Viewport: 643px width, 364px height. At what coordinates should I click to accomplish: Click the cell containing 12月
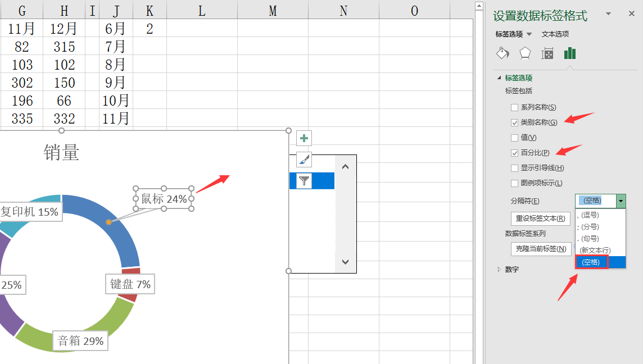pos(65,29)
